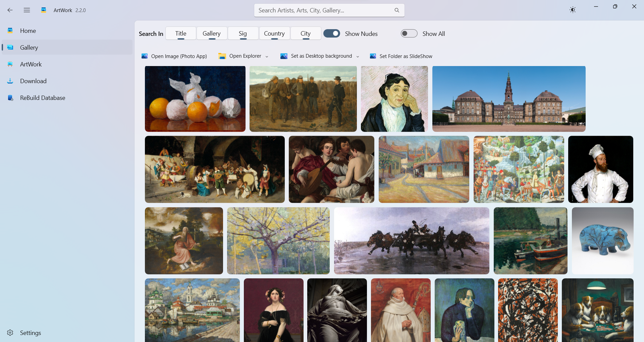Focus the Search Artists, Arts, City field

point(329,10)
